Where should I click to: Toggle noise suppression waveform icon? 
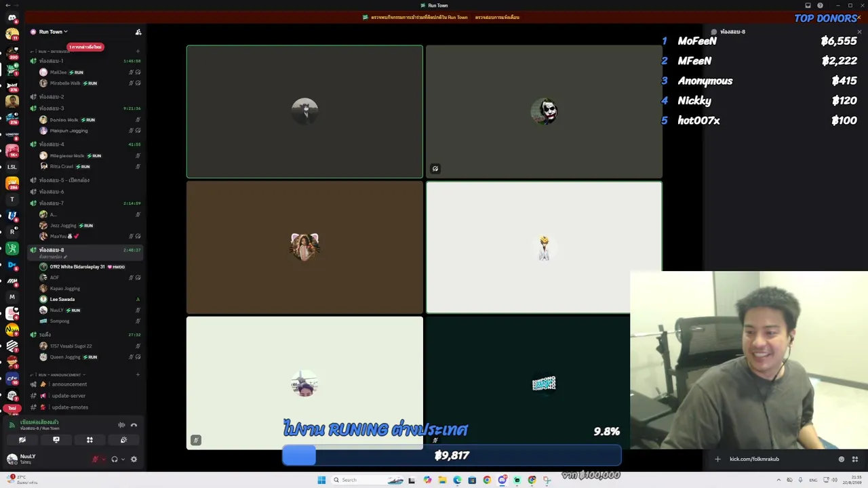click(121, 425)
